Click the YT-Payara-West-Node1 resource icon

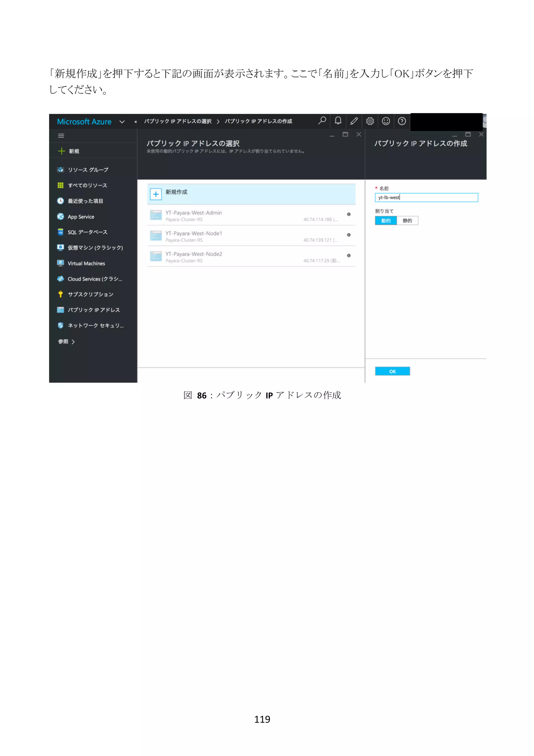pyautogui.click(x=156, y=236)
